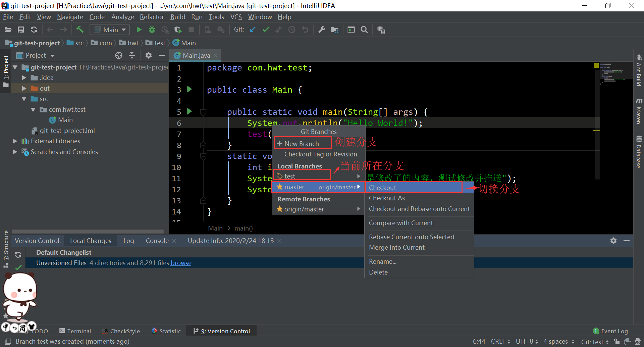Expand the External Libraries tree node
Screen dimensions: 644x347
point(15,141)
